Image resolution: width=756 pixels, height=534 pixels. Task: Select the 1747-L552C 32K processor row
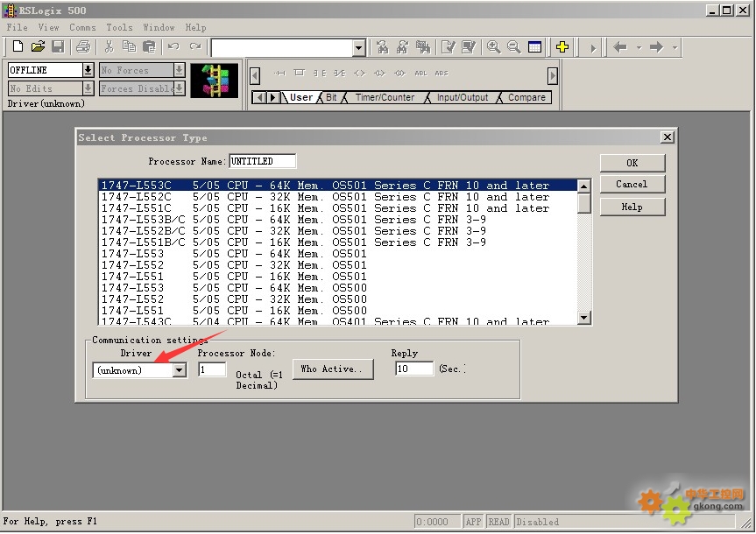pyautogui.click(x=337, y=197)
